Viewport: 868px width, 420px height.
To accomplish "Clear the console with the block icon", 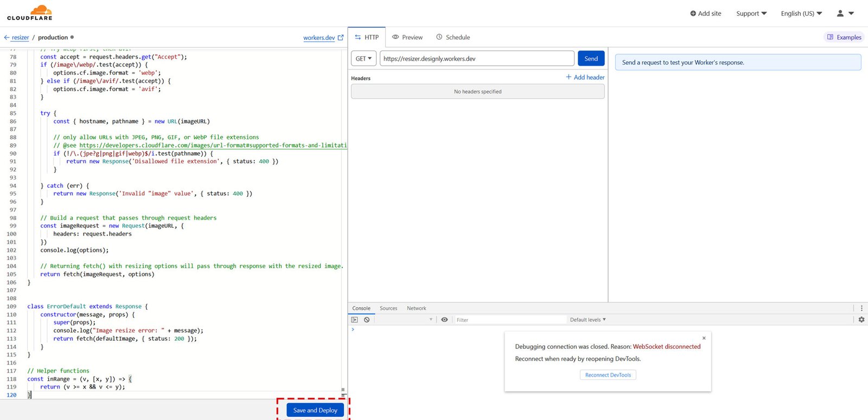I will tap(367, 320).
